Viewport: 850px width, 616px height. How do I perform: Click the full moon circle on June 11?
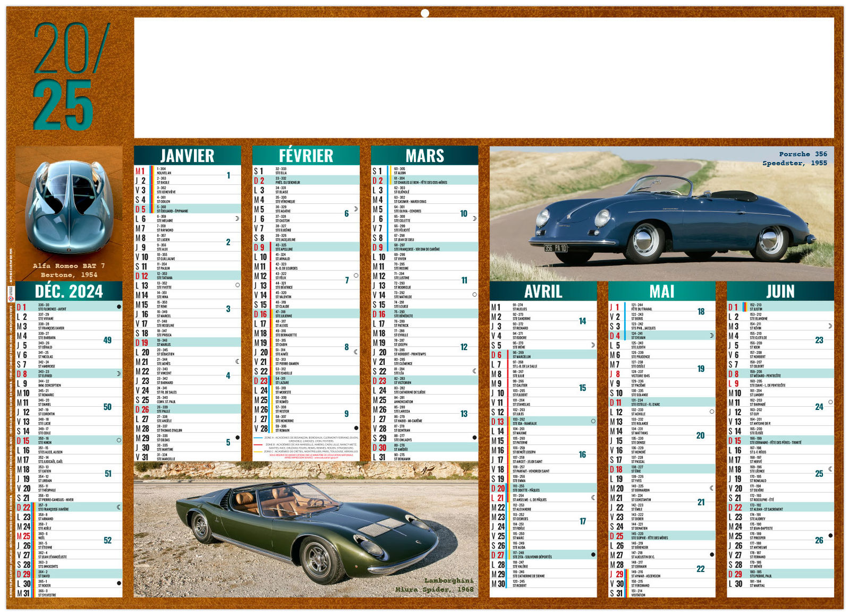830,402
